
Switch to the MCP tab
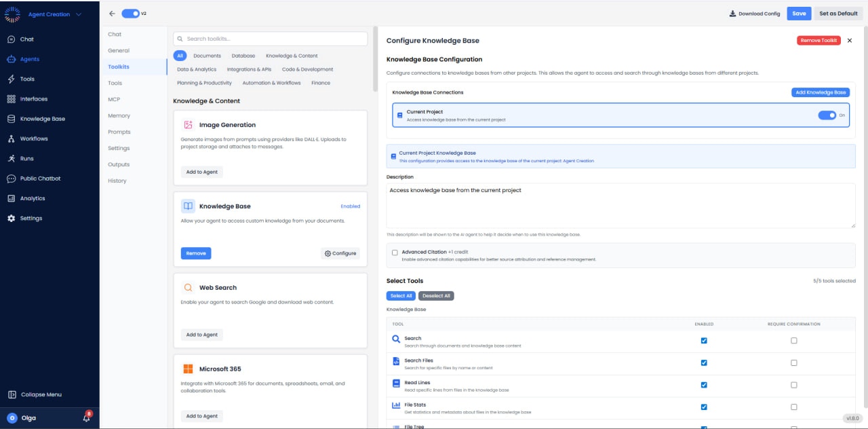[x=115, y=99]
